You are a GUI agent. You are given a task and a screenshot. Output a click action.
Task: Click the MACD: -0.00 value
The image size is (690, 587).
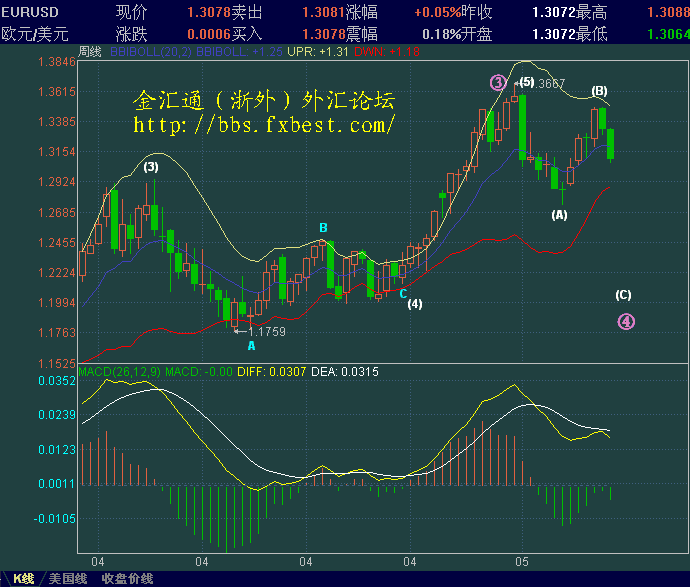[199, 372]
